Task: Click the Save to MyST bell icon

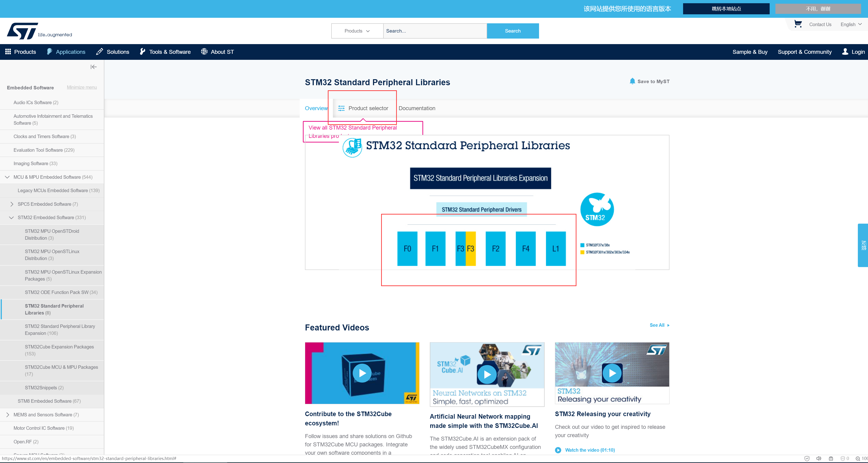Action: click(x=633, y=81)
